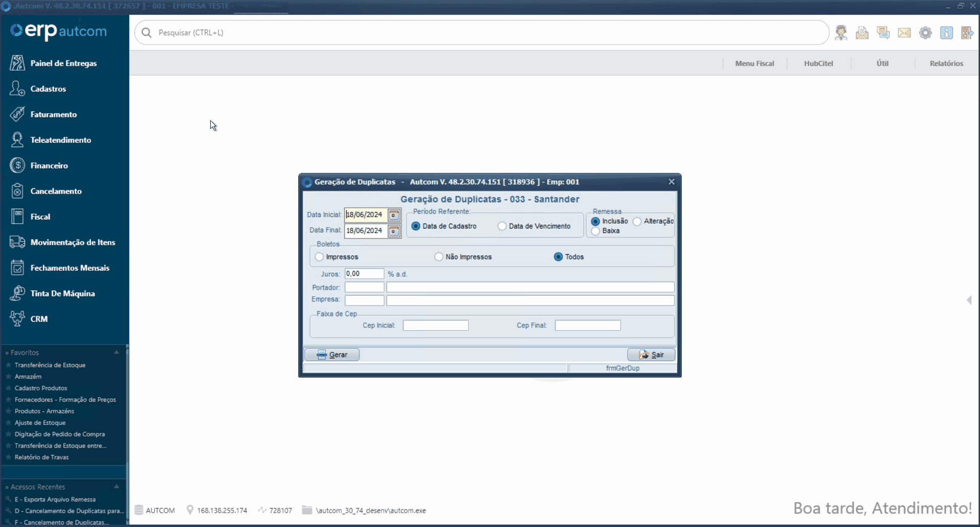The width and height of the screenshot is (980, 527).
Task: Open recent E - Exporta Arquivo Remessa
Action: 55,499
